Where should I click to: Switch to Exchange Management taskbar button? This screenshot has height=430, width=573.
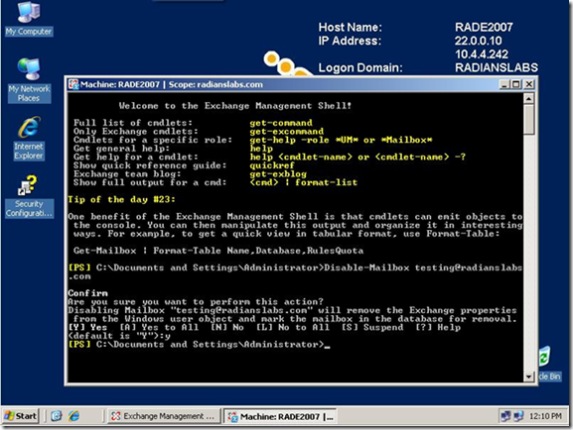[x=163, y=416]
